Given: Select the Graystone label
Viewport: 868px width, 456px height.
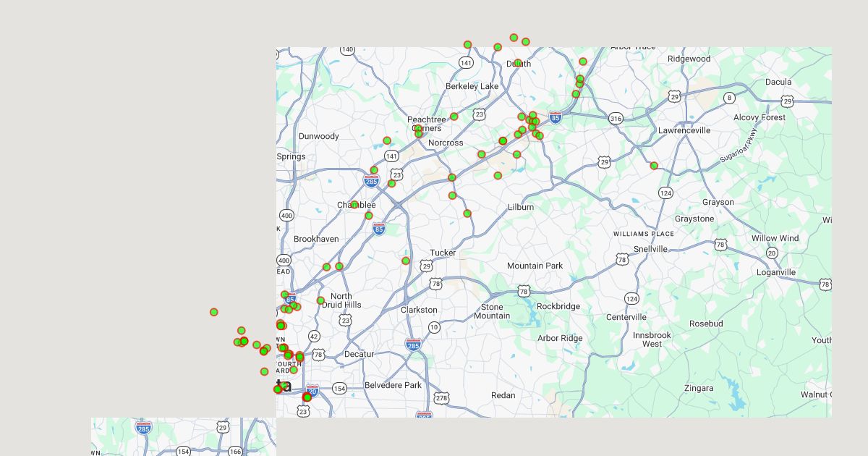Looking at the screenshot, I should (x=694, y=219).
